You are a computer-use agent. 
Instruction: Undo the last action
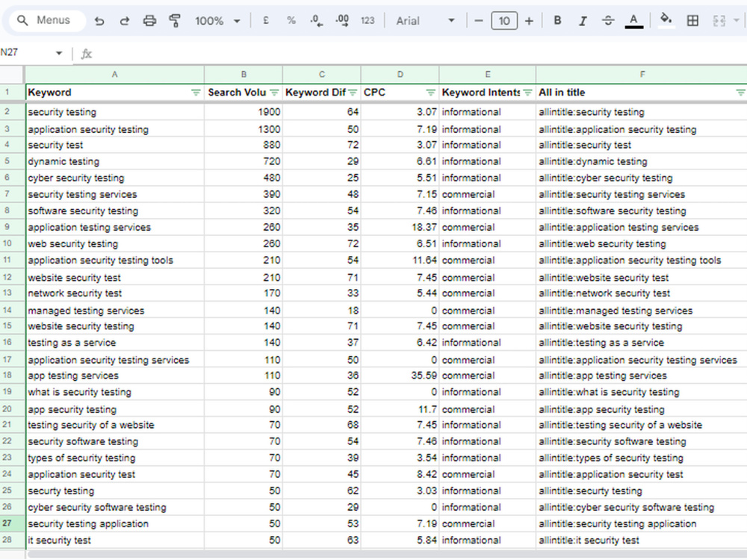tap(99, 21)
